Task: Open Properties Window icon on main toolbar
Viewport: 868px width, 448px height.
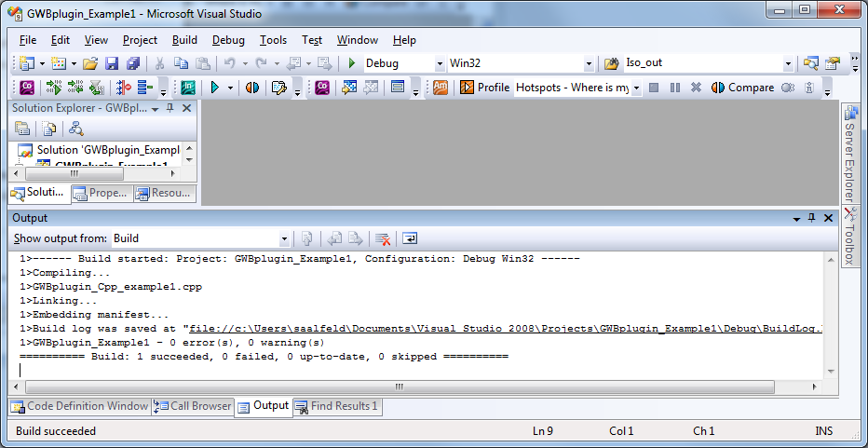Action: 834,63
